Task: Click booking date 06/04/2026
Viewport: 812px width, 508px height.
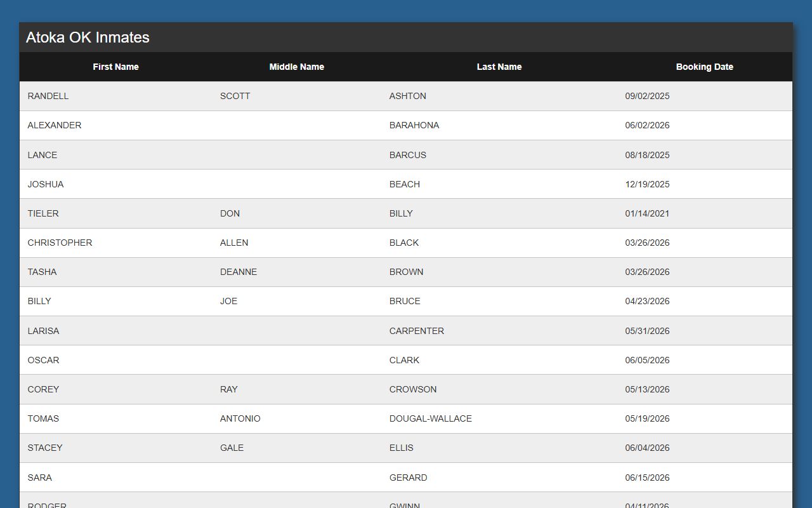Action: click(x=647, y=448)
